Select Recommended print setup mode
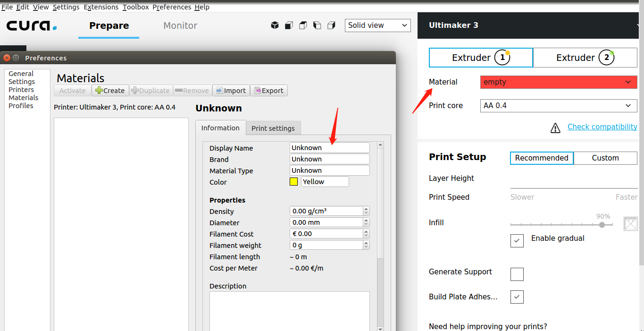The width and height of the screenshot is (644, 331). pyautogui.click(x=542, y=158)
